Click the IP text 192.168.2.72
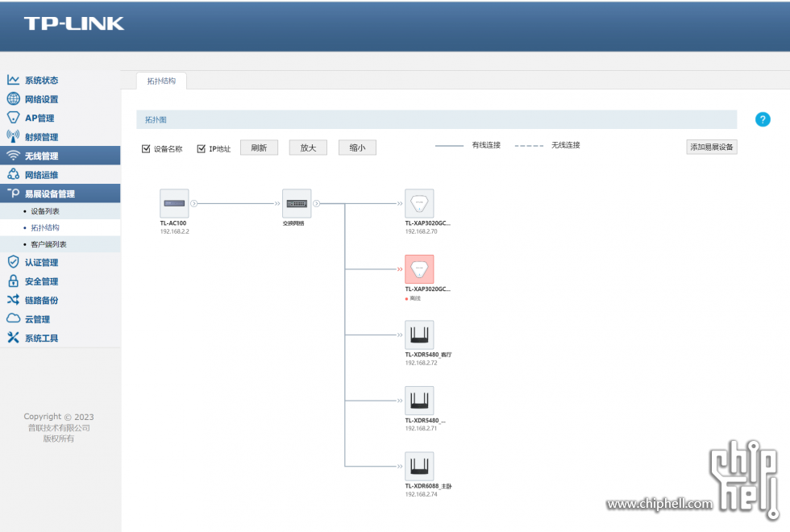The height and width of the screenshot is (532, 790). pyautogui.click(x=421, y=363)
